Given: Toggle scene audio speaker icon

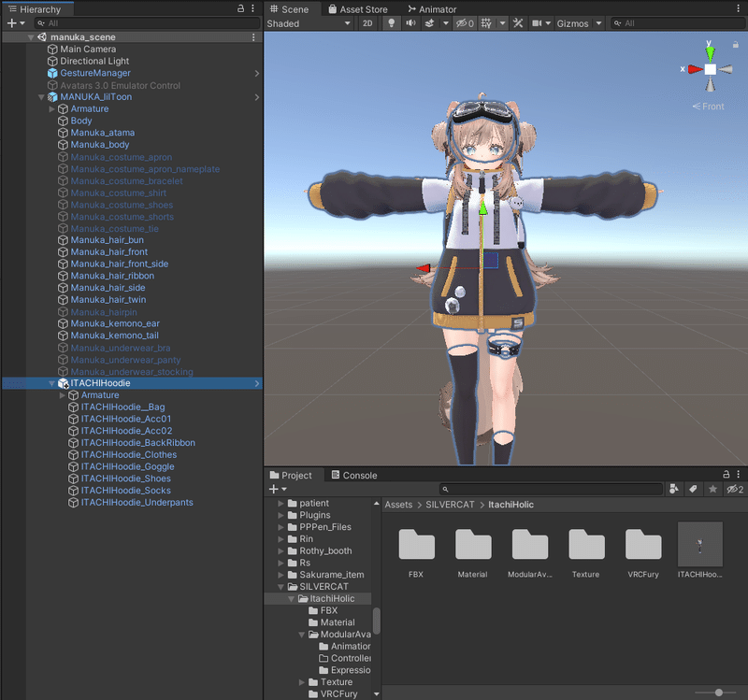Looking at the screenshot, I should (410, 23).
